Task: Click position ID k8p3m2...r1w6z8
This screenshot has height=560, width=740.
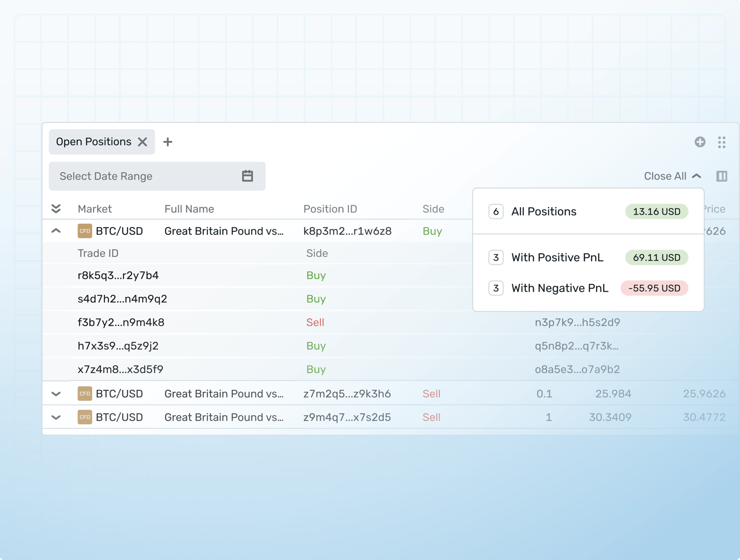Action: (347, 231)
